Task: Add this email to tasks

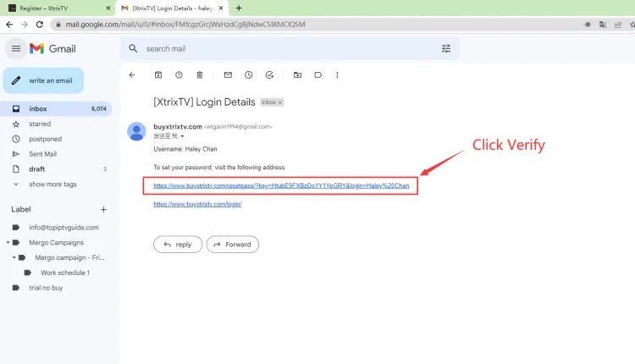Action: tap(269, 74)
